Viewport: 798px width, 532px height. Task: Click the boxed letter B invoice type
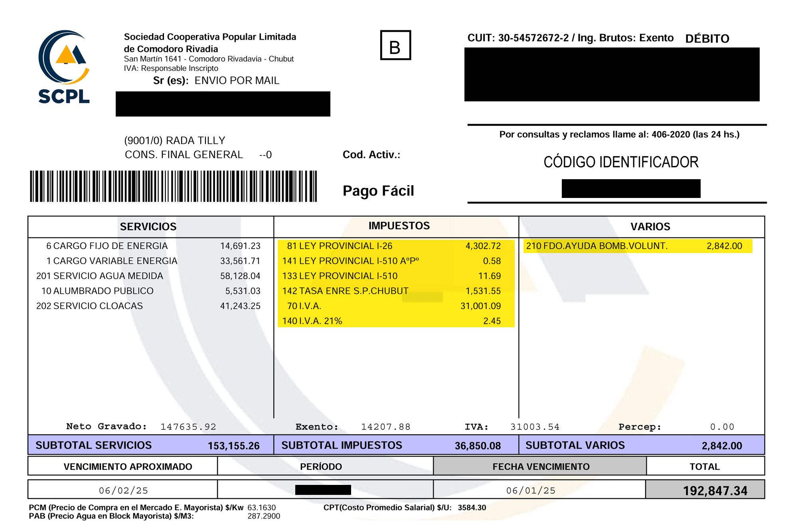[x=395, y=45]
